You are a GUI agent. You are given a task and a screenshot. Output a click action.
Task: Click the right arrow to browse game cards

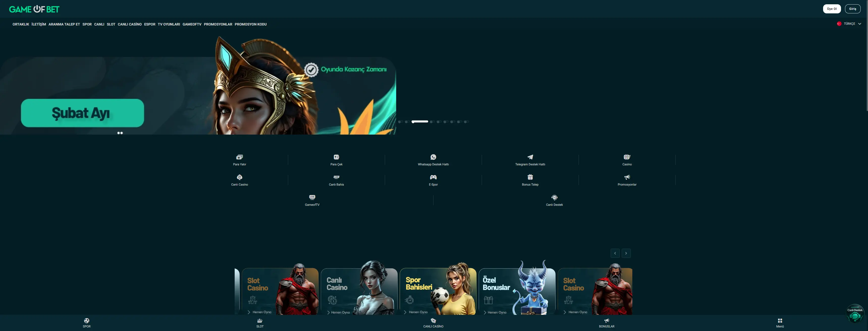(x=626, y=253)
